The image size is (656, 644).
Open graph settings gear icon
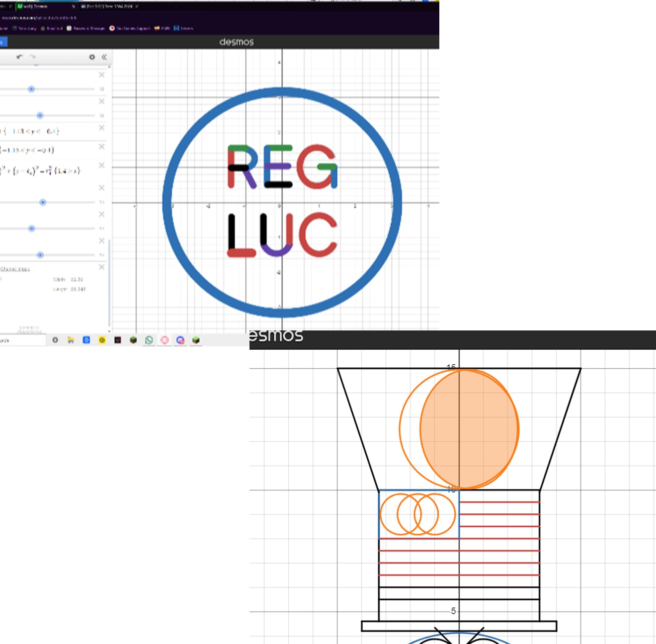click(x=92, y=57)
